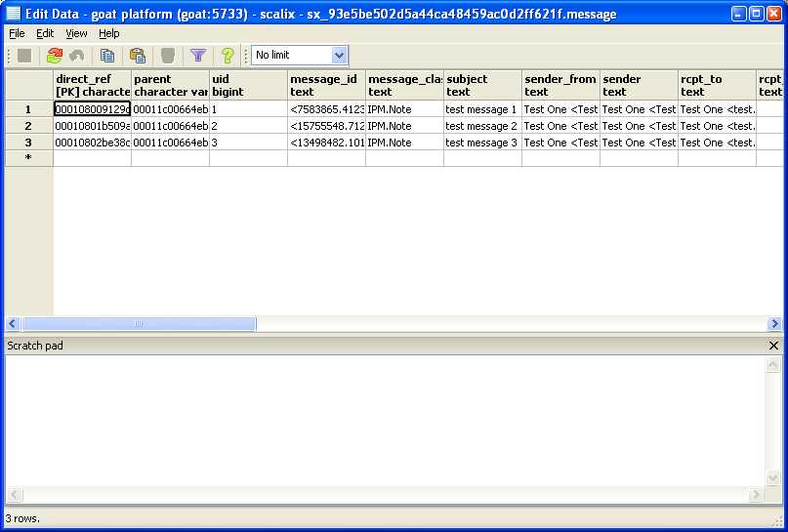Screen dimensions: 788x532
Task: Select row 2 via its row header
Action: point(28,126)
